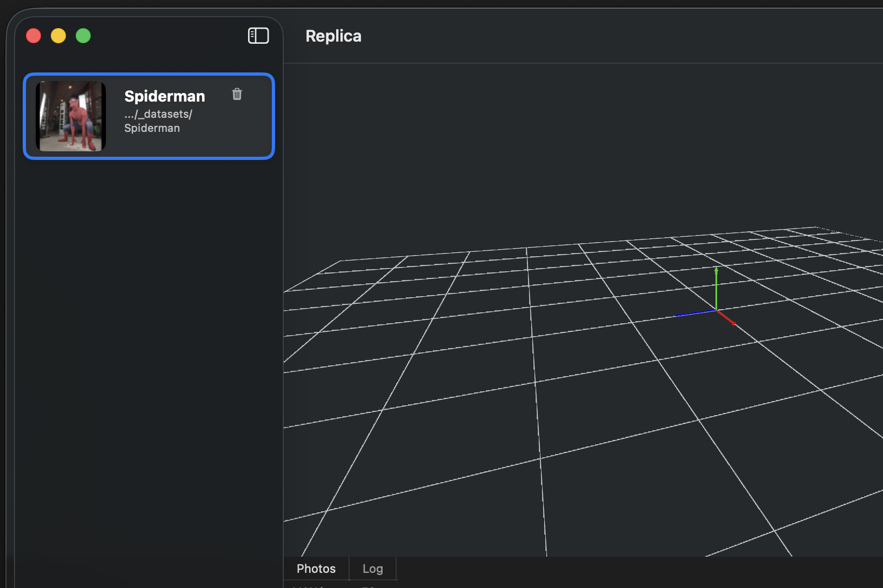Screen dimensions: 883x588
Task: Click the origin point of axis gizmo
Action: 717,311
